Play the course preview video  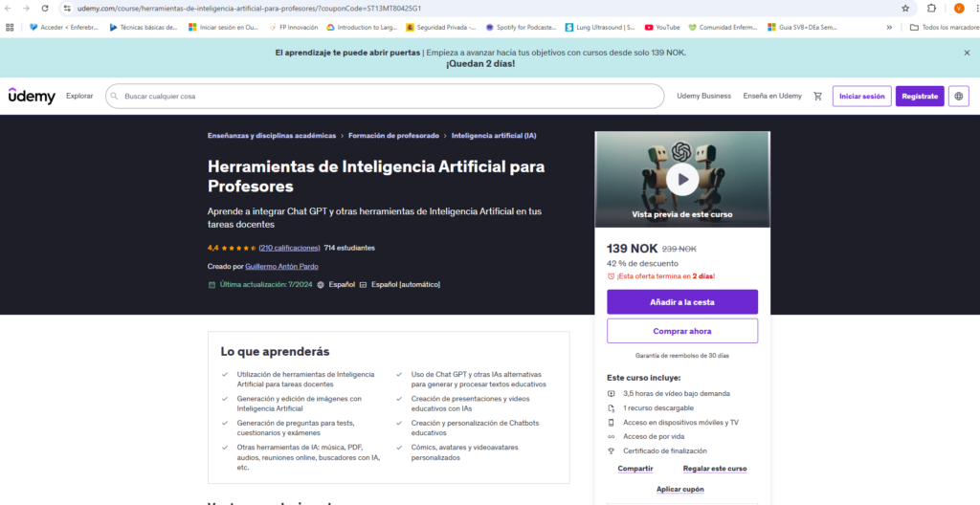(x=681, y=180)
